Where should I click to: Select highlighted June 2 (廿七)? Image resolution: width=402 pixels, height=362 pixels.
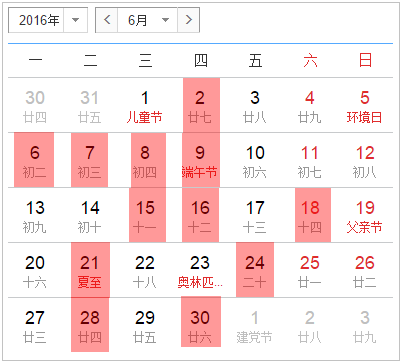(201, 105)
